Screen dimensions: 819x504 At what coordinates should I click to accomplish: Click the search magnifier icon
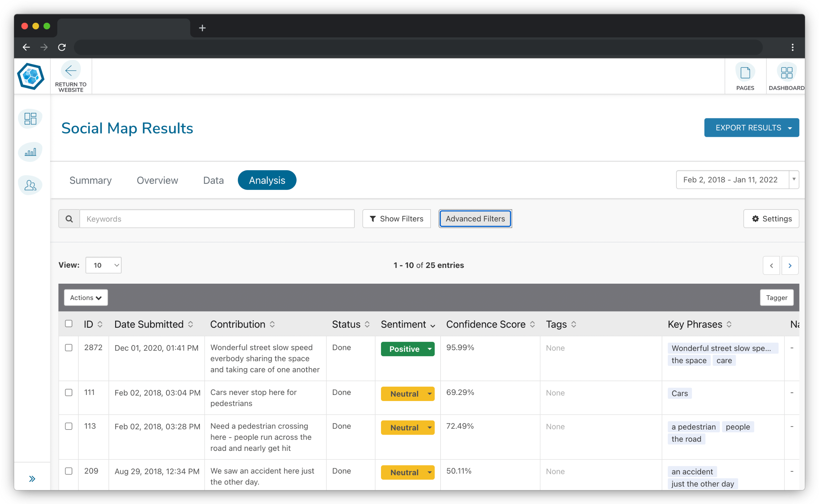[x=68, y=219]
